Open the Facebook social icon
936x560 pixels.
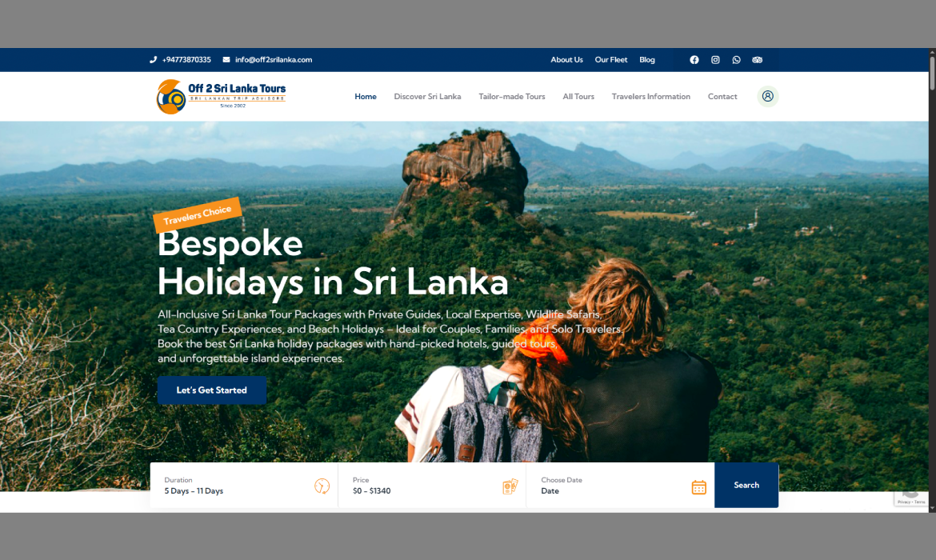[694, 60]
